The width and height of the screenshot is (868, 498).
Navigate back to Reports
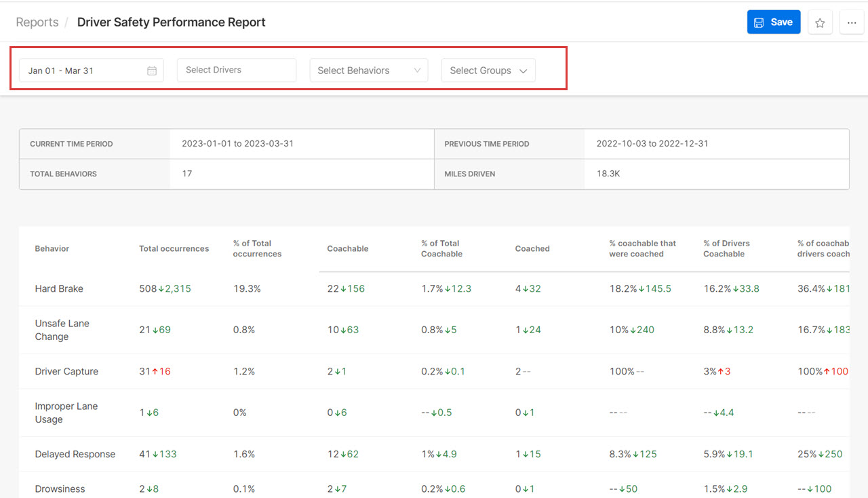[x=37, y=22]
